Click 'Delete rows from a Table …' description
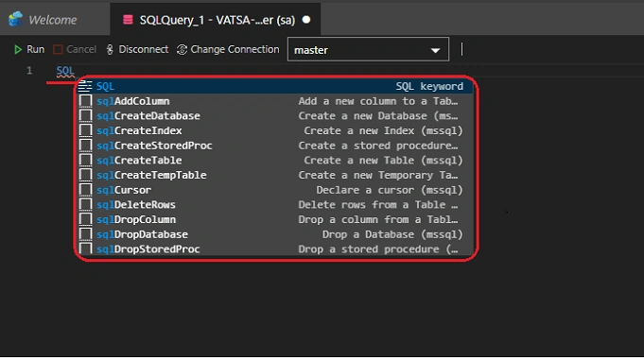Screen dimensions: 644x360 [x=378, y=204]
